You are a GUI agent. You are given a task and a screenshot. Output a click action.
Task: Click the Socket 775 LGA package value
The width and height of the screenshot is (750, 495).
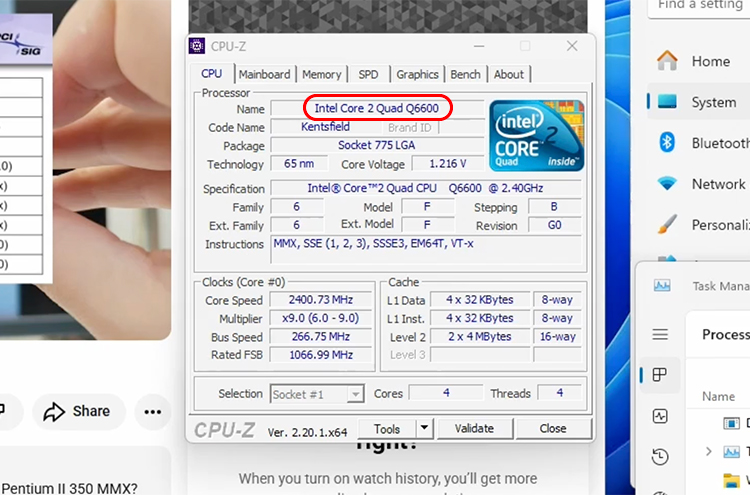point(377,145)
